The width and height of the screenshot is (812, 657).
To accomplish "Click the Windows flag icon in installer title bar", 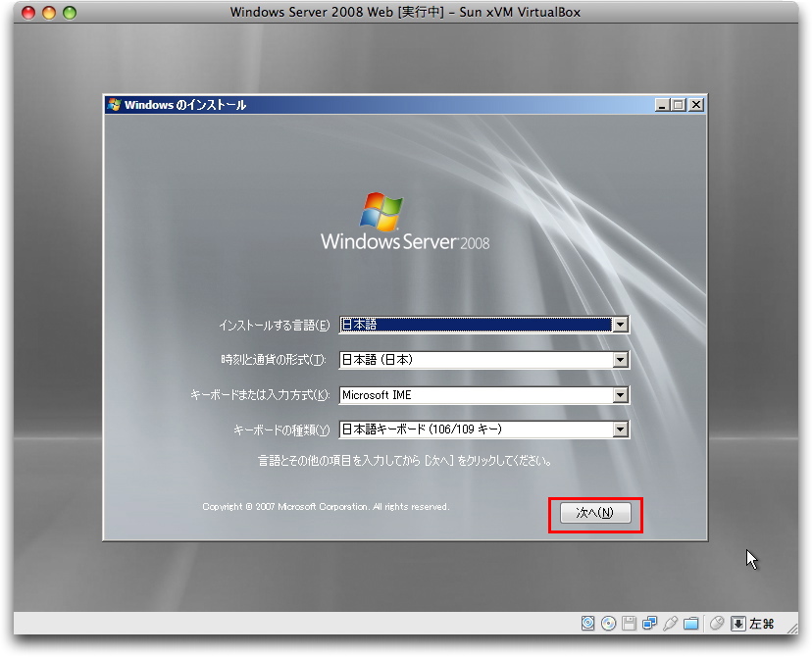I will (115, 105).
